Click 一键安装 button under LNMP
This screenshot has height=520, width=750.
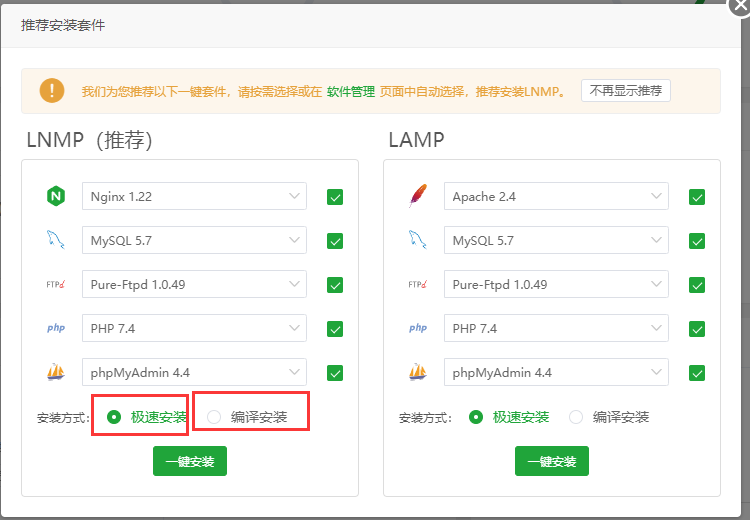point(190,461)
